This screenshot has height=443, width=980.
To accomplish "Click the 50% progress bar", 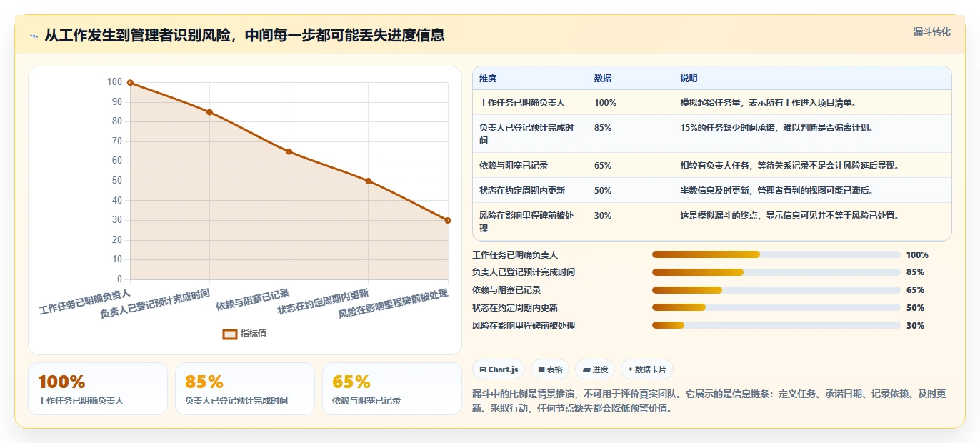I will pos(776,308).
